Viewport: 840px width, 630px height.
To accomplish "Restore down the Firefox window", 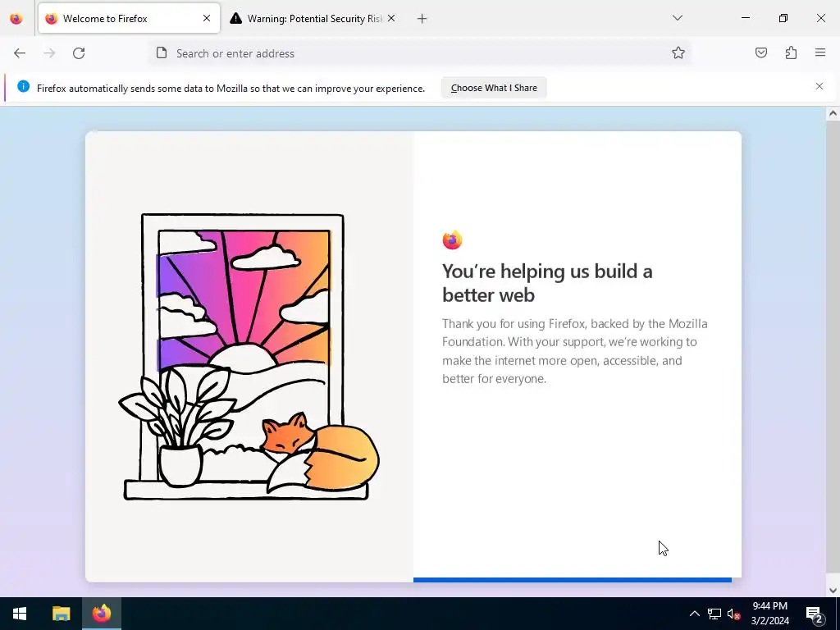I will [783, 18].
